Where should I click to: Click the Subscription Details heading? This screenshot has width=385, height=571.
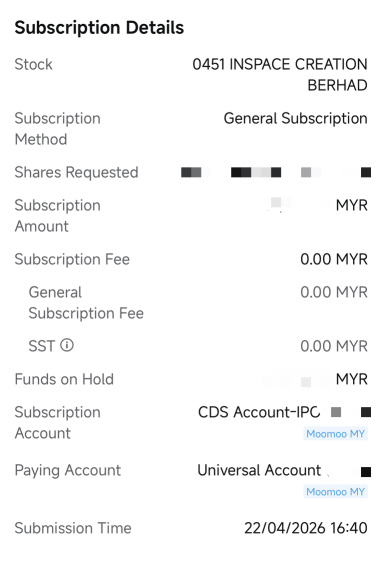(x=99, y=28)
